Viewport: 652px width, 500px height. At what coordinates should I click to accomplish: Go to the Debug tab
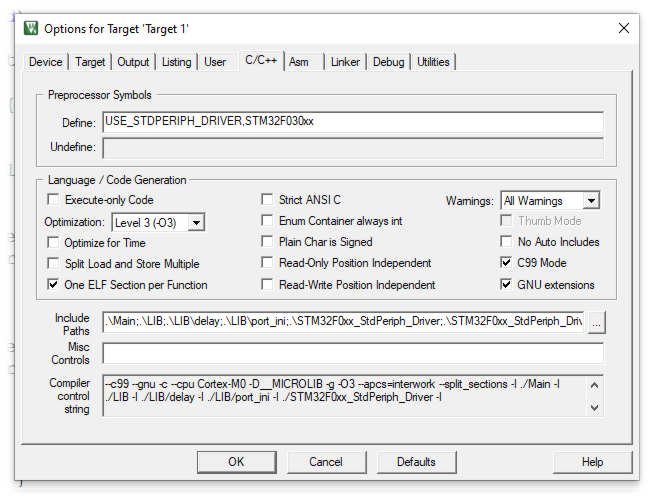click(x=388, y=62)
